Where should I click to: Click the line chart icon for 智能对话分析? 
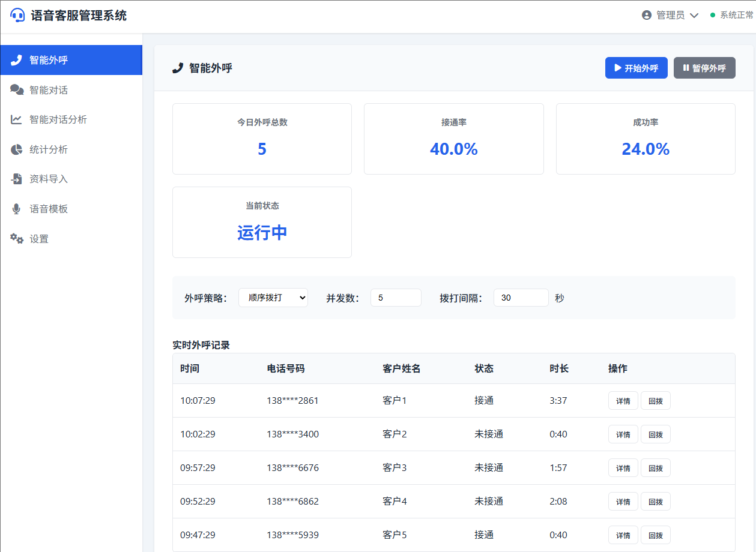(x=17, y=119)
